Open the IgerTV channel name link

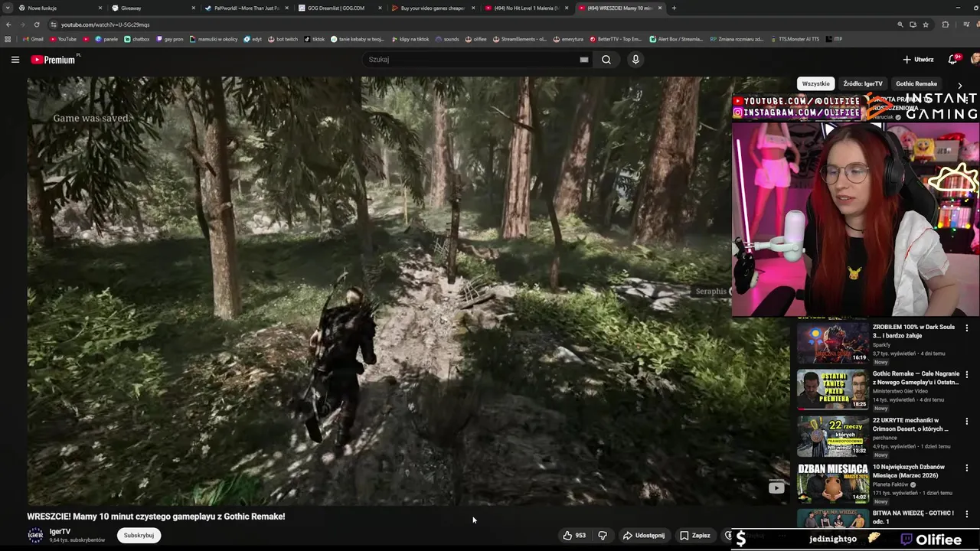pos(60,532)
